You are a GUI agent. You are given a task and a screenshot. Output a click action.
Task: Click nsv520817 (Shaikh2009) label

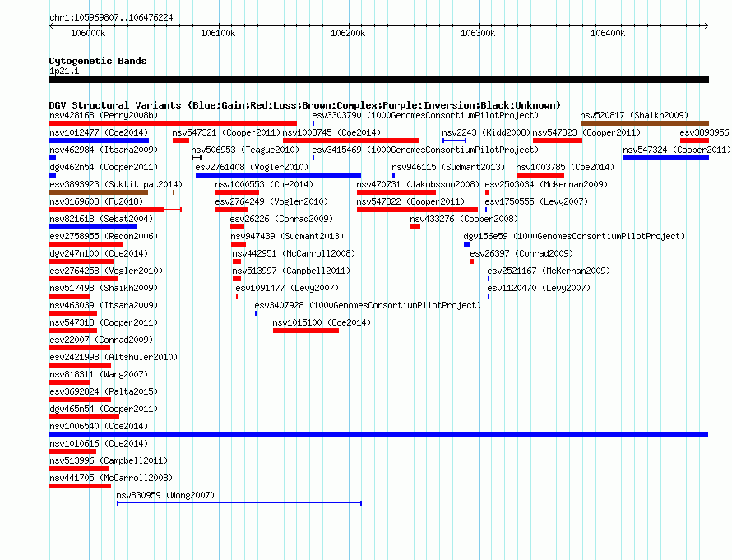(634, 115)
